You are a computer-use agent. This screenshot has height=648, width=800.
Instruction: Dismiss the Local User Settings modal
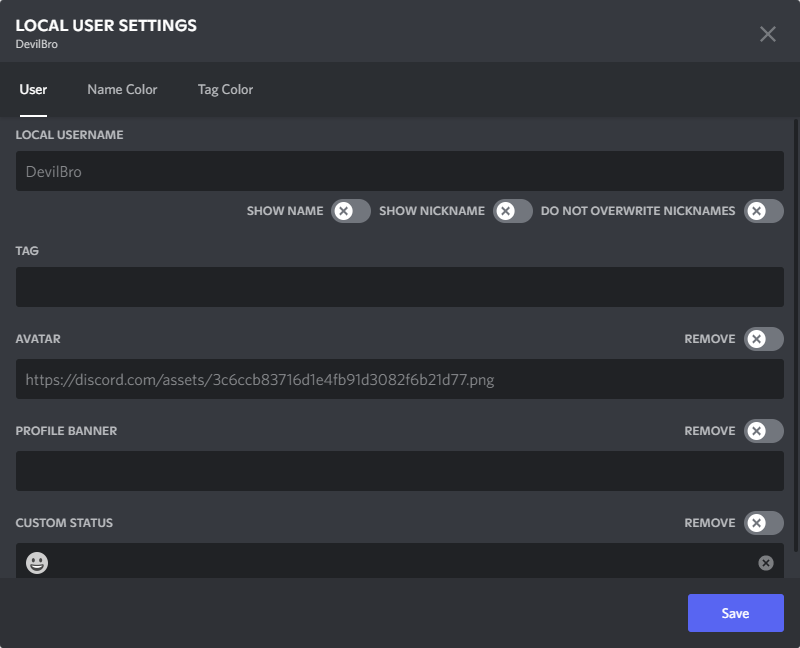[768, 33]
